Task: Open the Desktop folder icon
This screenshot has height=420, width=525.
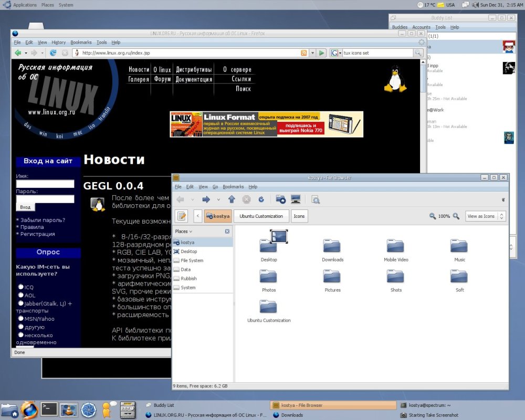Action: (x=269, y=246)
